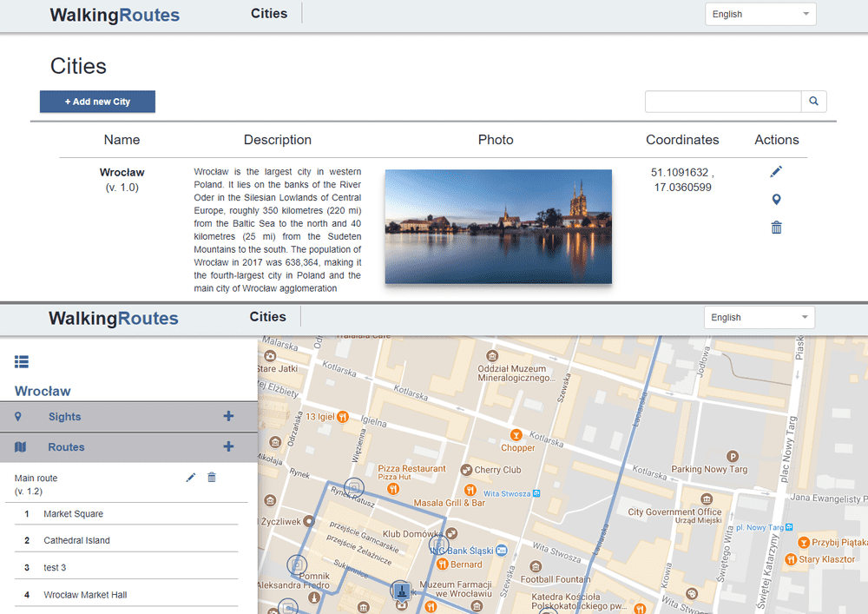Click the Routes map icon

(x=21, y=446)
